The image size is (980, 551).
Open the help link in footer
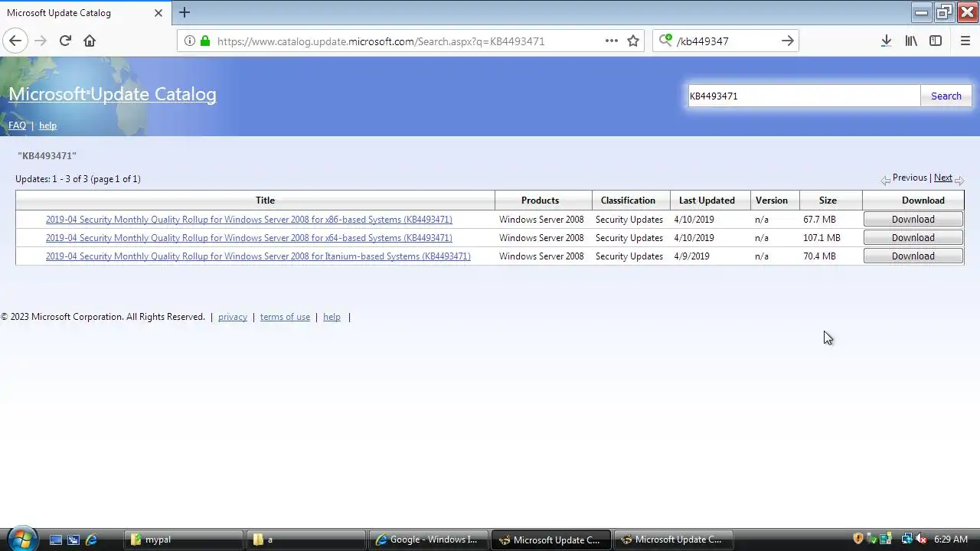332,317
